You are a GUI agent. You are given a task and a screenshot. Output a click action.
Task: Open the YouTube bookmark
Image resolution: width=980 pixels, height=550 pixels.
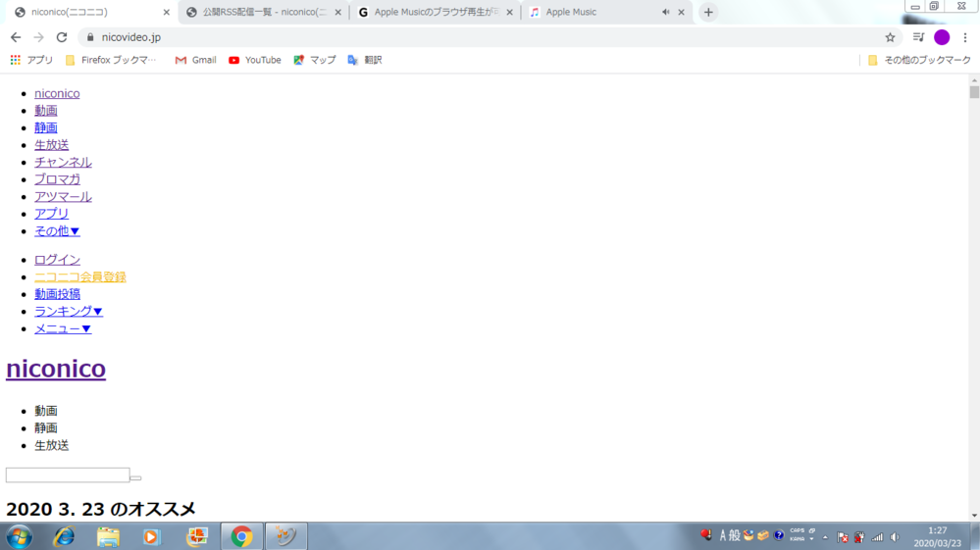pyautogui.click(x=254, y=60)
